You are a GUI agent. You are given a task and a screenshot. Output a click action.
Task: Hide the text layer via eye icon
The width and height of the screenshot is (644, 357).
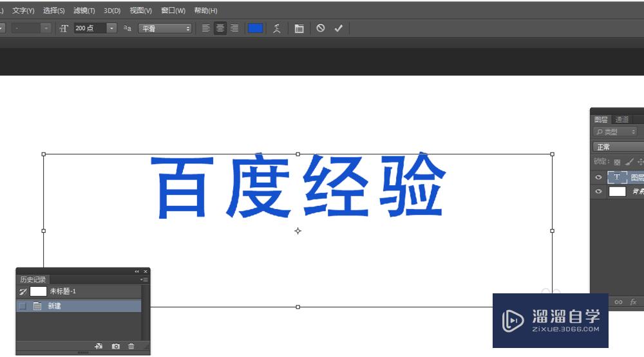598,178
